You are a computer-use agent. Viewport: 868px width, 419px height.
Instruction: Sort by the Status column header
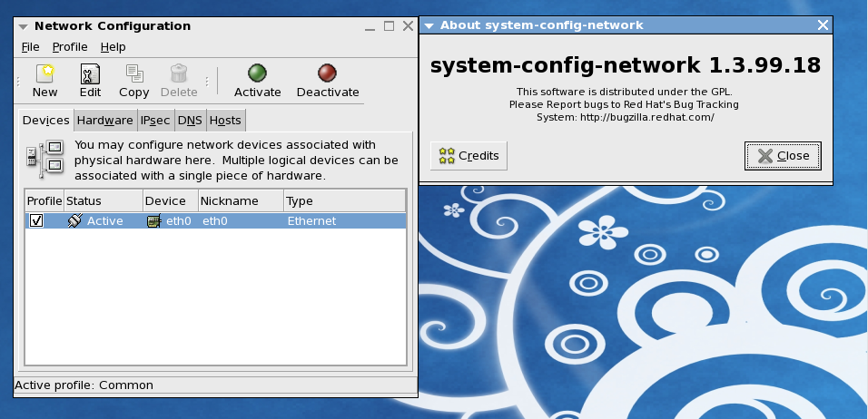click(x=104, y=201)
